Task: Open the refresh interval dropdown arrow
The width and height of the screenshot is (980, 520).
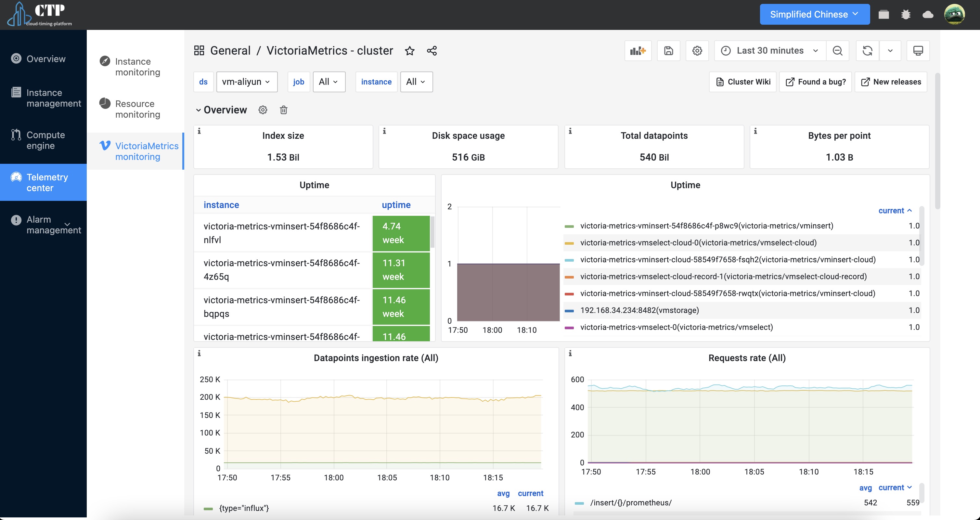Action: coord(890,51)
